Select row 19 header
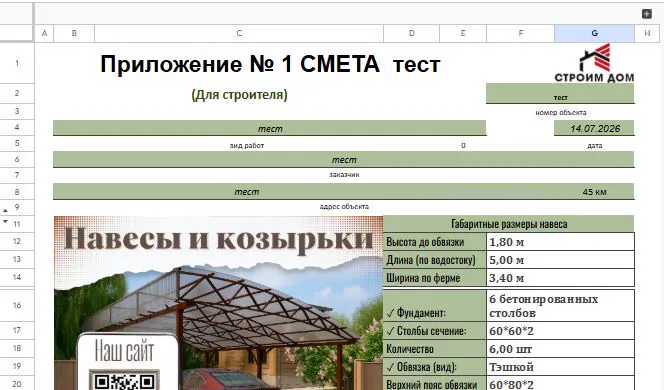 coord(17,366)
